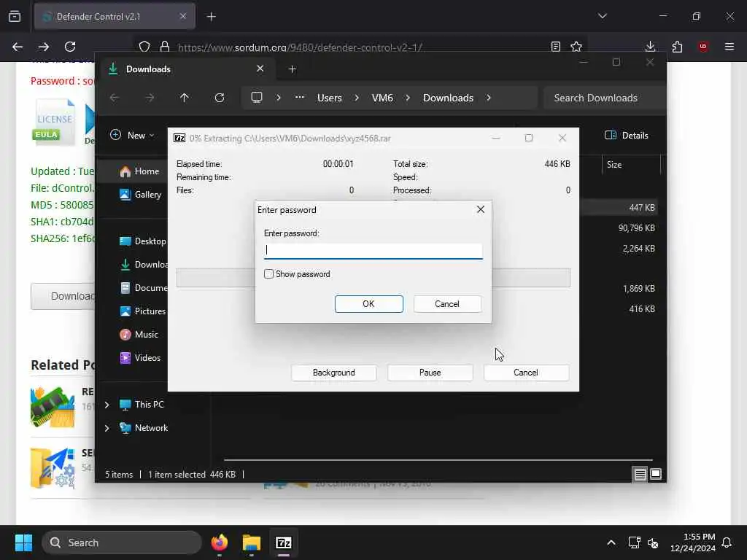Click Users in the breadcrumb path
The height and width of the screenshot is (560, 747).
tap(330, 98)
